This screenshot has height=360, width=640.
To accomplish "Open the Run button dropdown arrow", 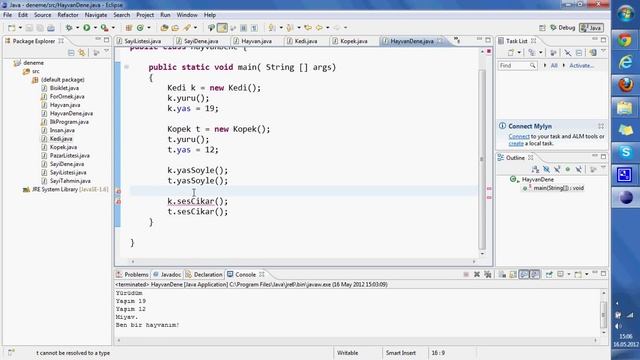I will [x=96, y=28].
